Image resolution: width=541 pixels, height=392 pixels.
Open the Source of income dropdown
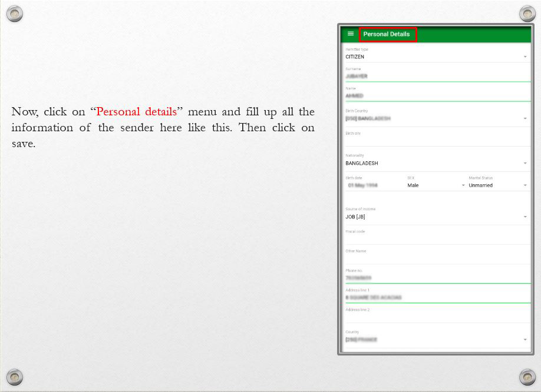[x=435, y=217]
